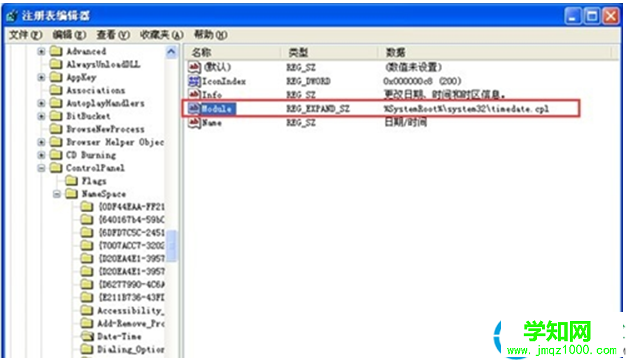Select the Flags key
Image resolution: width=628 pixels, height=362 pixels.
click(94, 181)
